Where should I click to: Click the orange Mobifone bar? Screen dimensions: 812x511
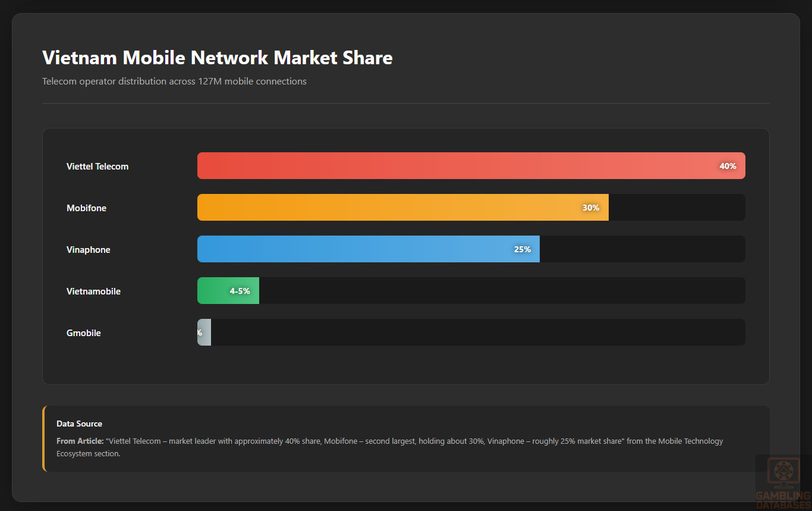(x=386, y=208)
